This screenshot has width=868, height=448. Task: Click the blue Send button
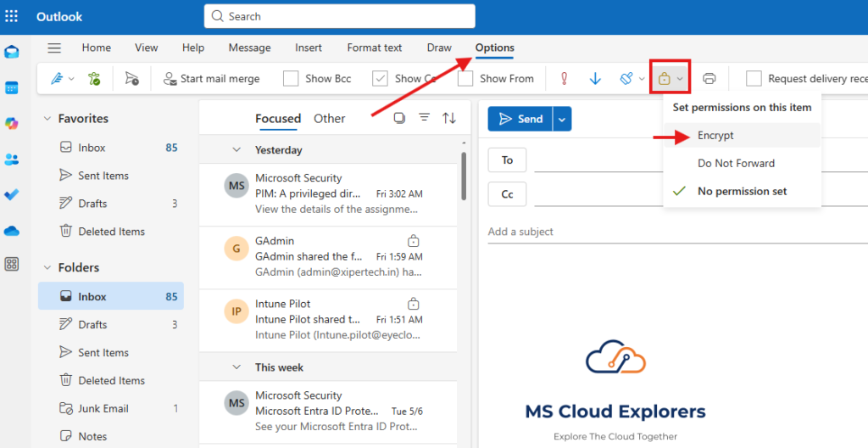pos(520,119)
